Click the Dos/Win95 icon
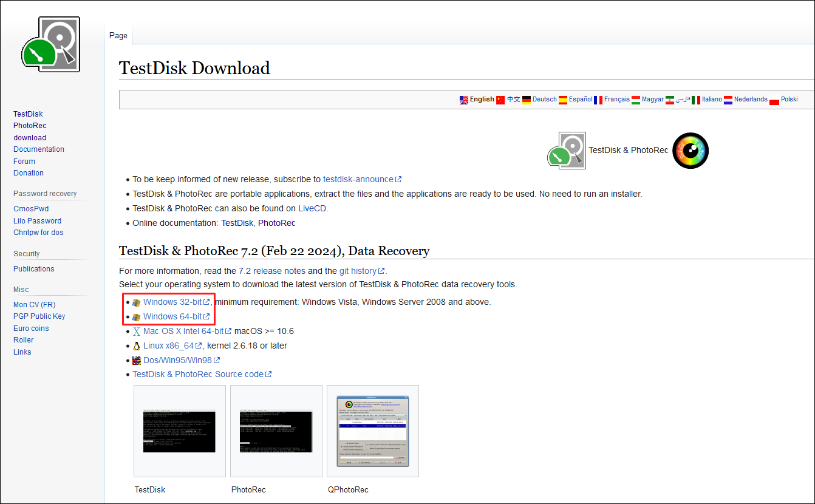815x504 pixels. pyautogui.click(x=137, y=361)
